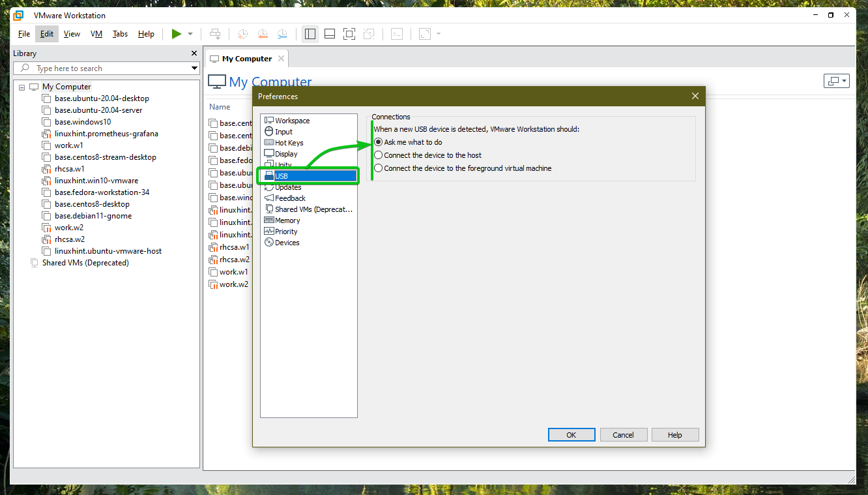Open Help from the Preferences dialog
The width and height of the screenshot is (868, 495).
coord(675,434)
